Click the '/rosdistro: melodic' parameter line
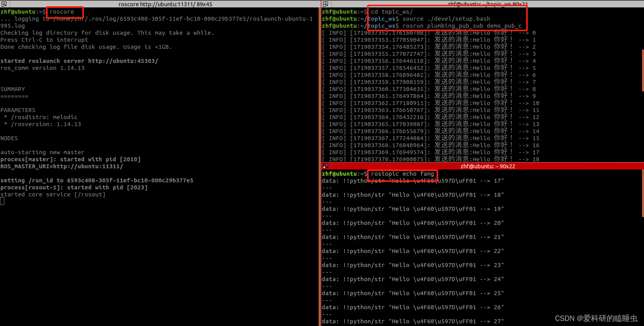The width and height of the screenshot is (644, 326). coord(41,117)
